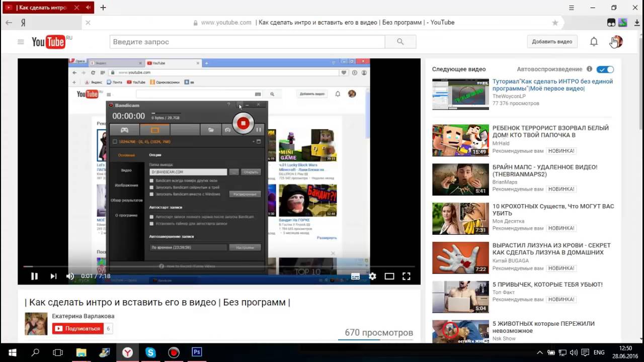The height and width of the screenshot is (362, 644).
Task: Show the autoplay info icon tooltip
Action: tap(589, 69)
